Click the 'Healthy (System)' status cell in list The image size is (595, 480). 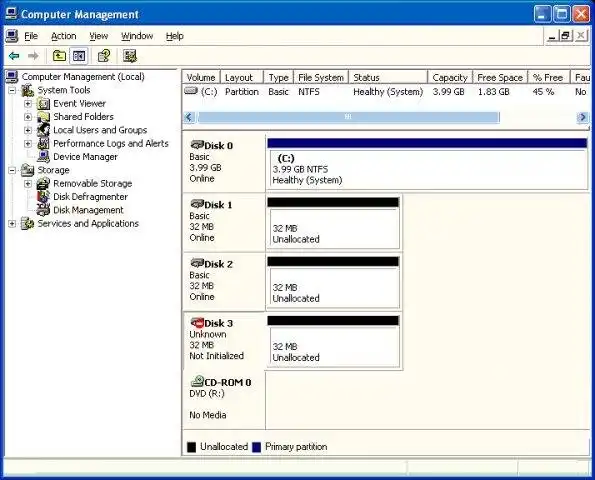(388, 92)
